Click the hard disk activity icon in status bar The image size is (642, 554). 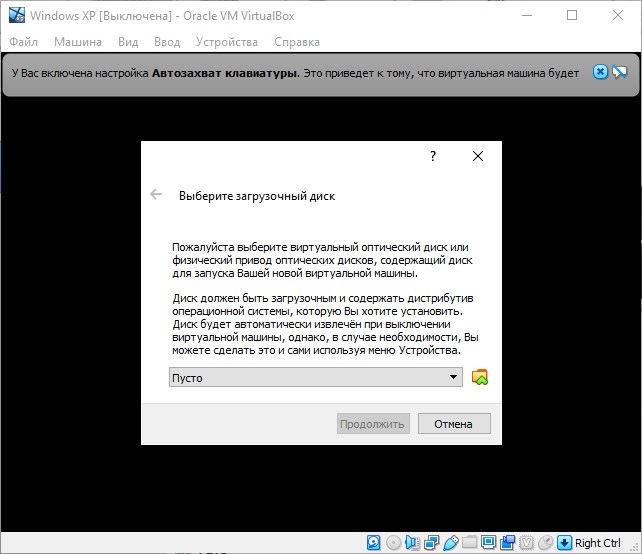coord(374,543)
